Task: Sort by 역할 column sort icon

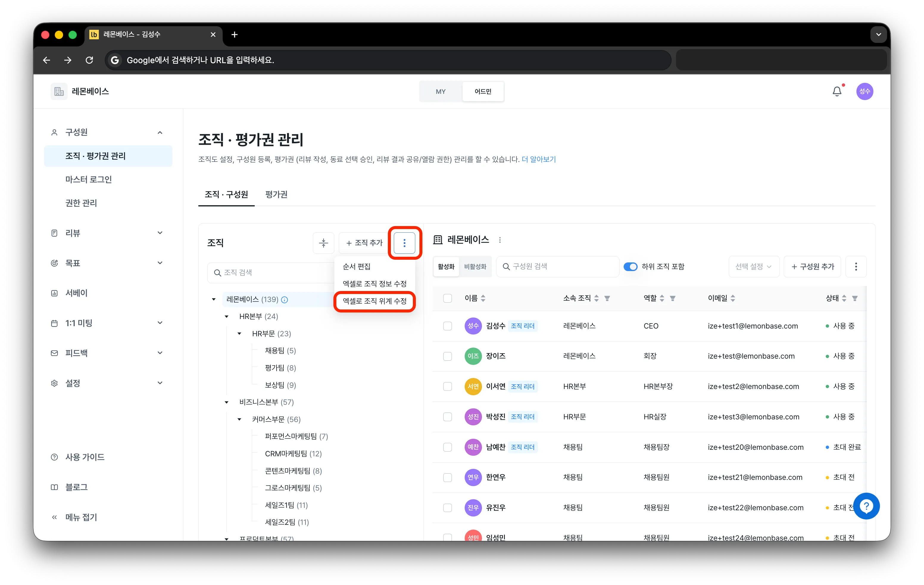Action: tap(662, 298)
